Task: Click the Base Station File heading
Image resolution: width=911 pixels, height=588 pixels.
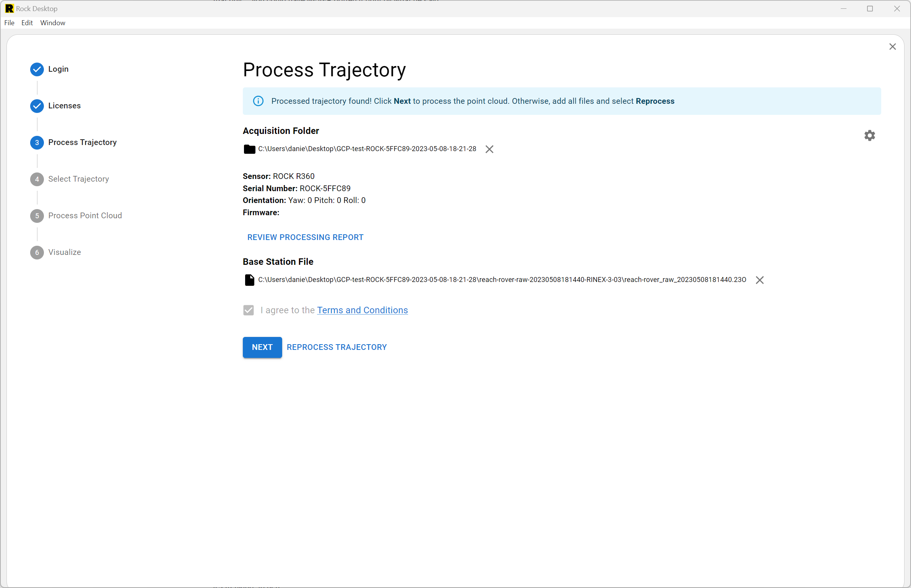Action: pos(278,261)
